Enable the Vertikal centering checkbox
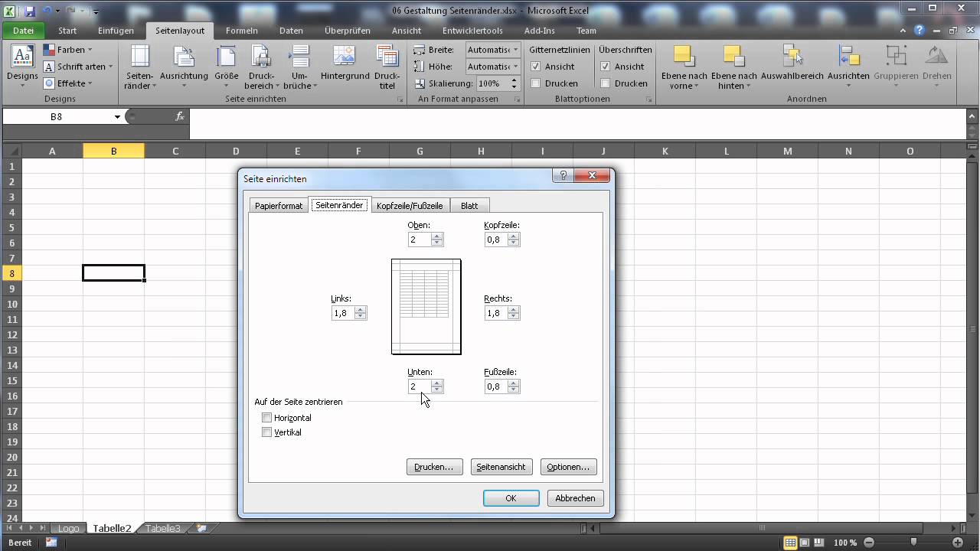The height and width of the screenshot is (551, 980). click(x=266, y=432)
